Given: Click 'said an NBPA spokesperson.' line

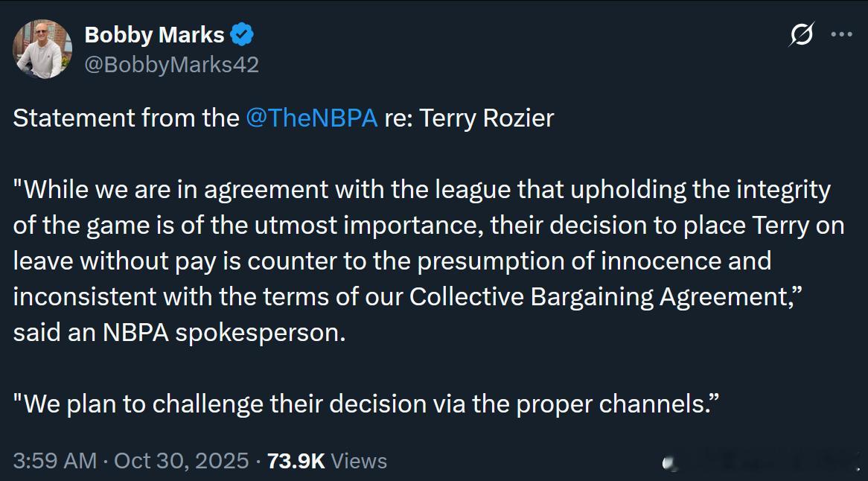Looking at the screenshot, I should [x=179, y=332].
